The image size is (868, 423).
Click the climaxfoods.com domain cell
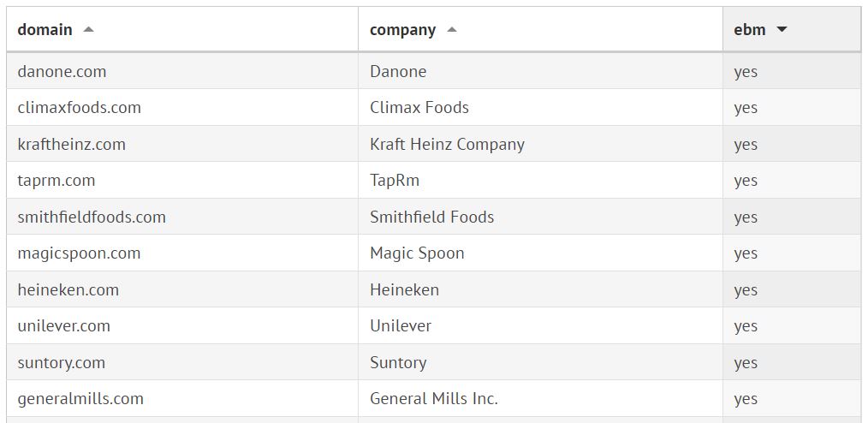(x=79, y=107)
